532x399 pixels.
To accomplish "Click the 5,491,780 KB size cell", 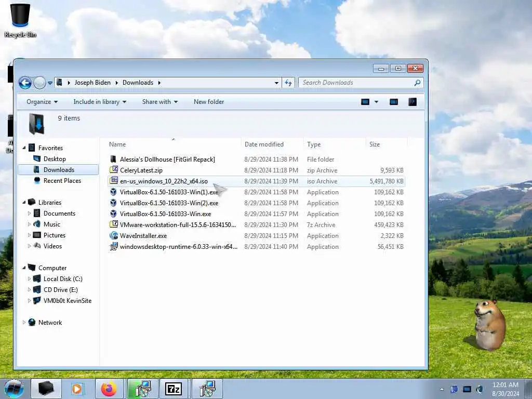I will (x=387, y=181).
